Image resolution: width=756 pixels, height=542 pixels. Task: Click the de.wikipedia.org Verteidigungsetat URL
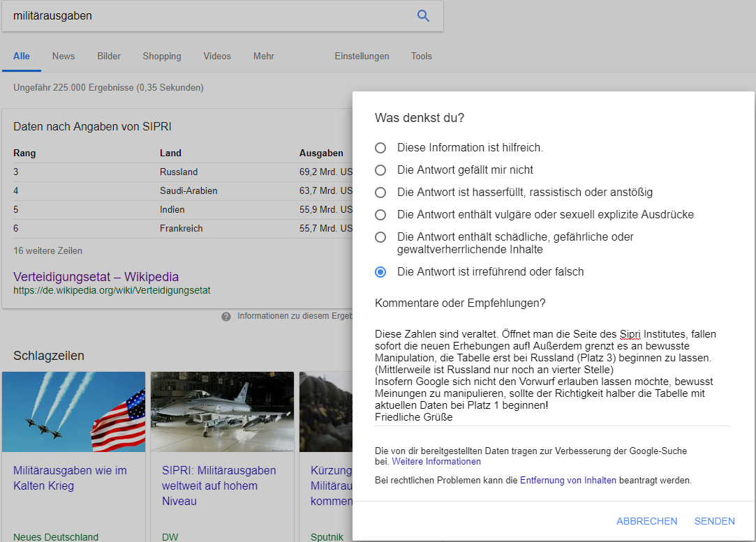(112, 290)
